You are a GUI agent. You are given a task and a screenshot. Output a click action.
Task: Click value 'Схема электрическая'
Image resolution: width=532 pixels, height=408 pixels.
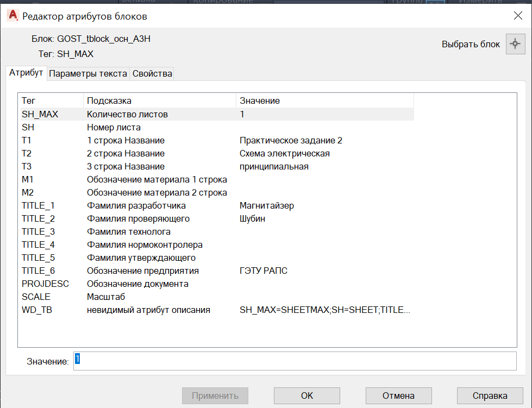(x=285, y=154)
